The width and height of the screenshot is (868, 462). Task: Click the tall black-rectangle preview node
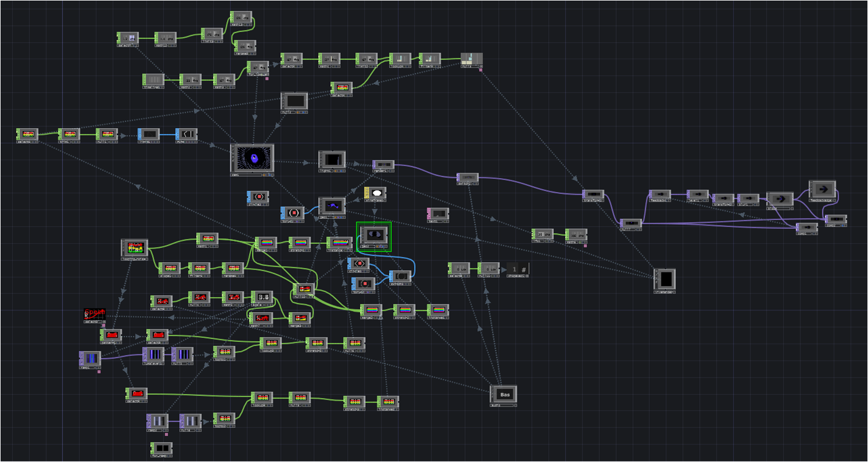tap(665, 279)
